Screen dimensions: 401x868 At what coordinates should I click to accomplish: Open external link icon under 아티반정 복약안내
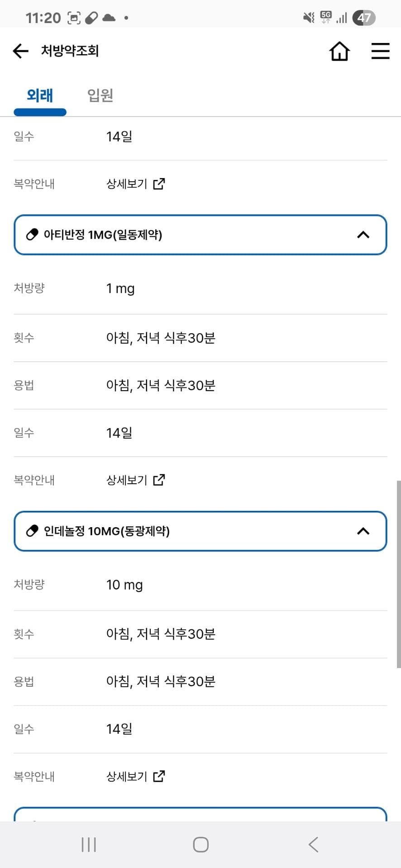tap(159, 480)
